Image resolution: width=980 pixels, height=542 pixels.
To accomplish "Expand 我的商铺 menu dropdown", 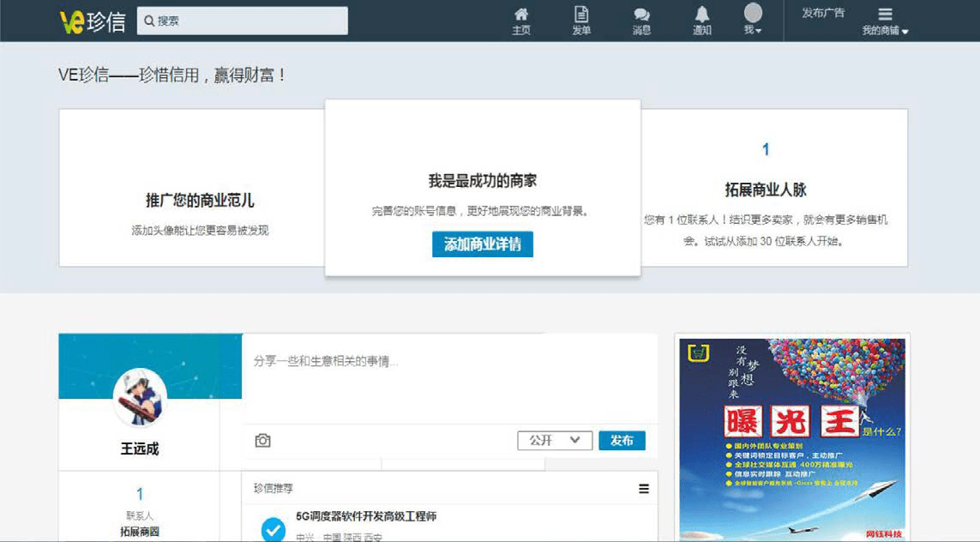I will [885, 22].
